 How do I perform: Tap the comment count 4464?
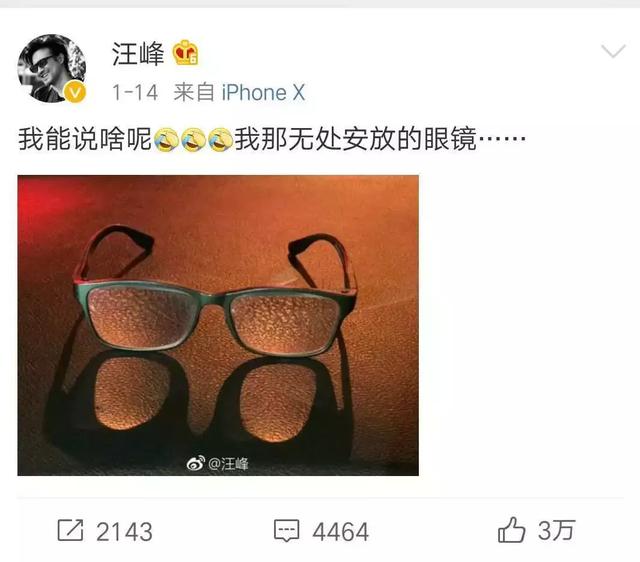pos(341,532)
